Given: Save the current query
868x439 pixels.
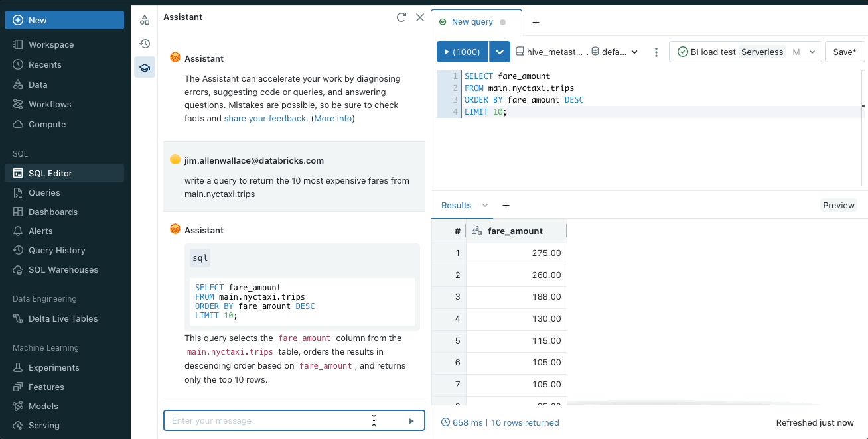Looking at the screenshot, I should click(x=844, y=52).
